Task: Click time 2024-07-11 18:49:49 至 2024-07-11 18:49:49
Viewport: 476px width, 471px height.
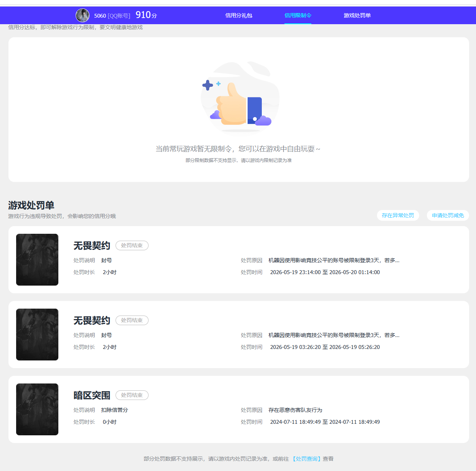Action: point(325,422)
